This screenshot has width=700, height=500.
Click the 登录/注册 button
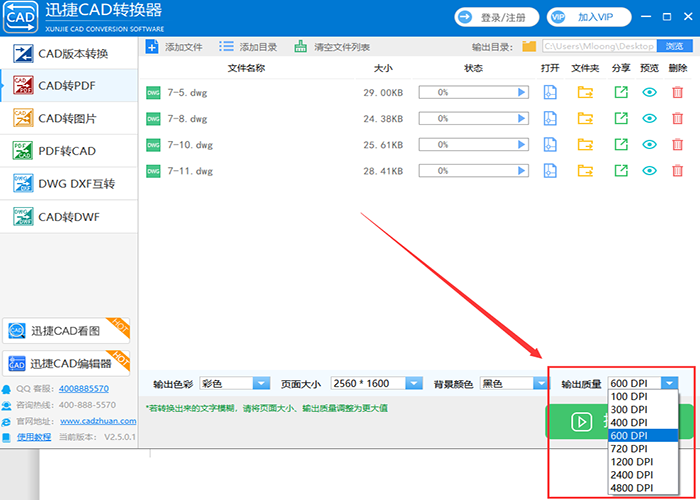pyautogui.click(x=496, y=17)
